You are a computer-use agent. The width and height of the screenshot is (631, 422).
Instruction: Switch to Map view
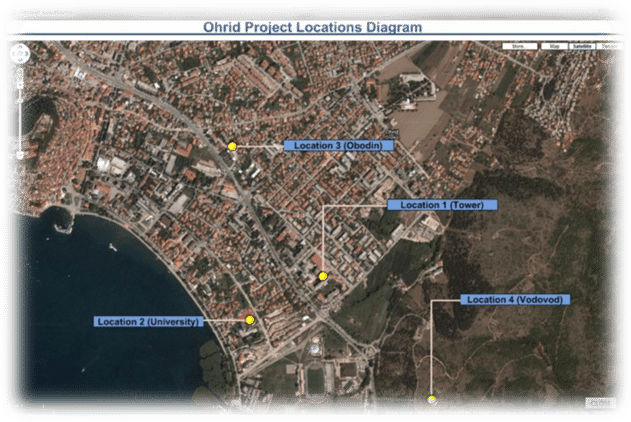point(554,47)
